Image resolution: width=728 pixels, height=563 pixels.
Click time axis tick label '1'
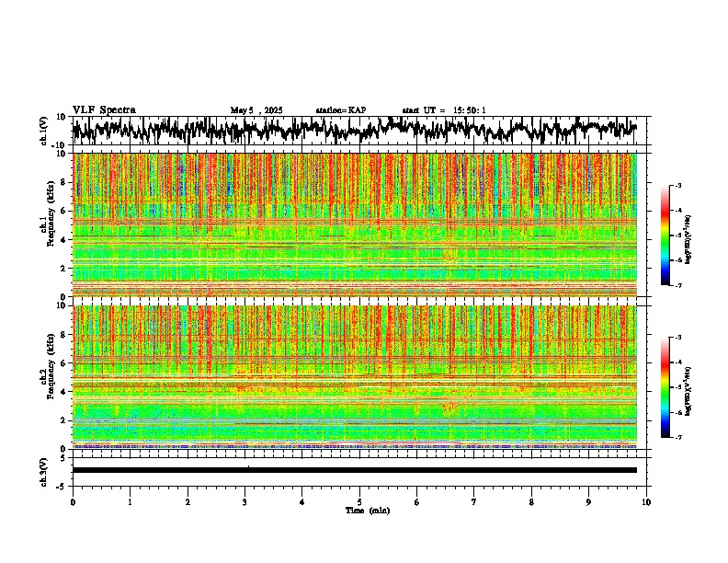[x=130, y=502]
